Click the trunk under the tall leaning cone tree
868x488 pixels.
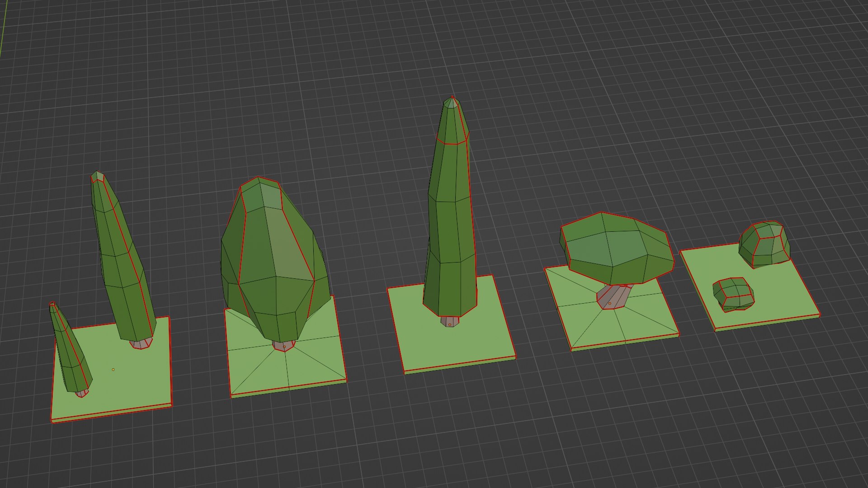[x=142, y=343]
